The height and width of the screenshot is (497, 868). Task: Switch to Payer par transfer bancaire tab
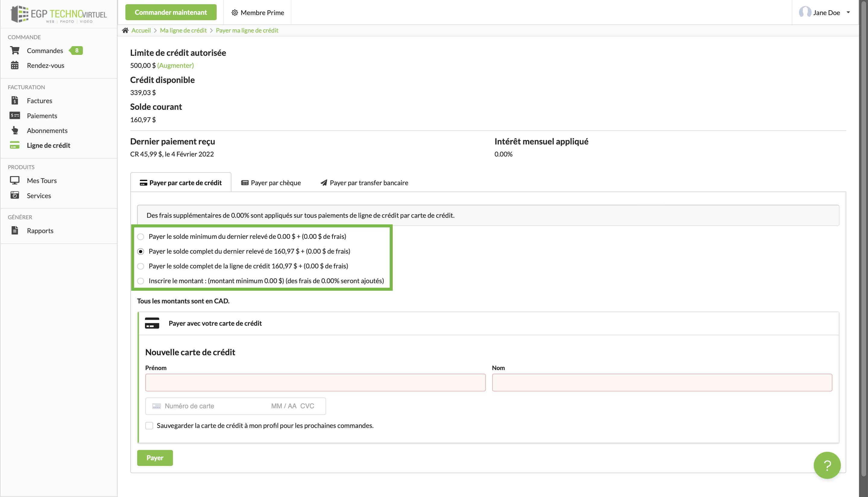[x=364, y=183]
